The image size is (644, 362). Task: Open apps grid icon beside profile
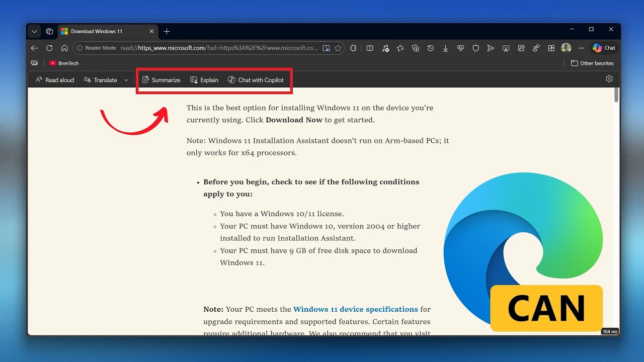pyautogui.click(x=551, y=48)
